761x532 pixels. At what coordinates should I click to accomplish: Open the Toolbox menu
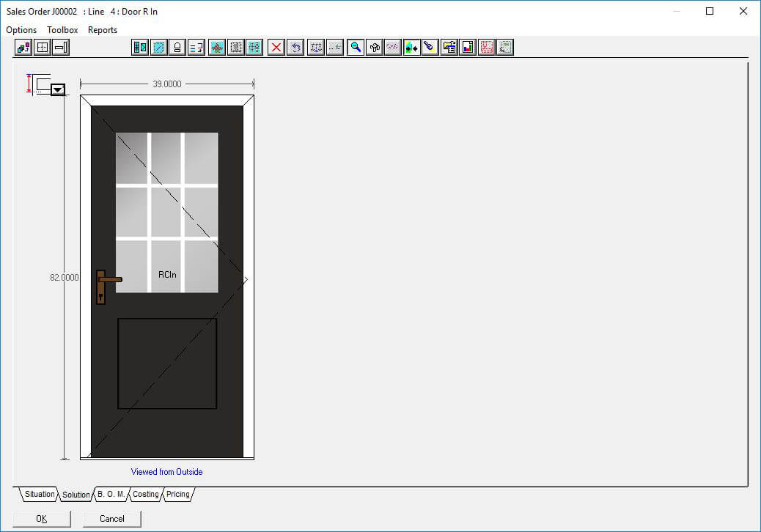[62, 30]
